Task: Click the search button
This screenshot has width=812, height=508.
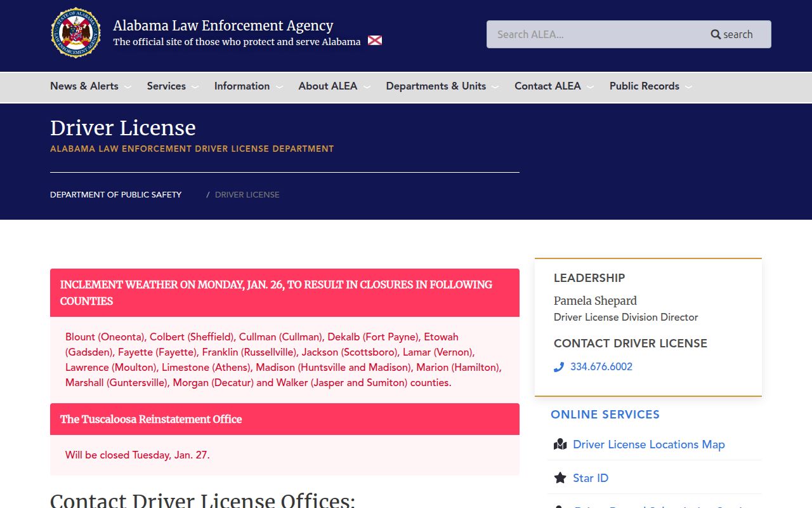Action: coord(731,34)
